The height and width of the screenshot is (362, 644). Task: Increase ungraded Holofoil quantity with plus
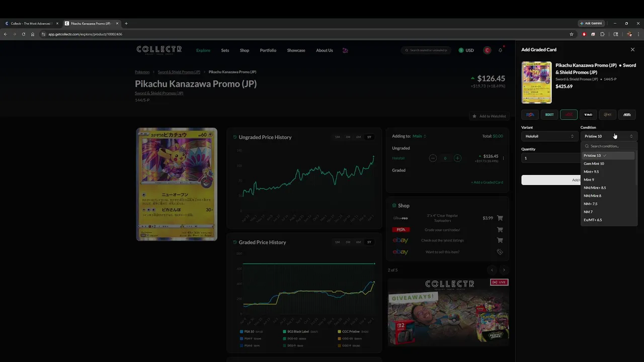pos(457,158)
